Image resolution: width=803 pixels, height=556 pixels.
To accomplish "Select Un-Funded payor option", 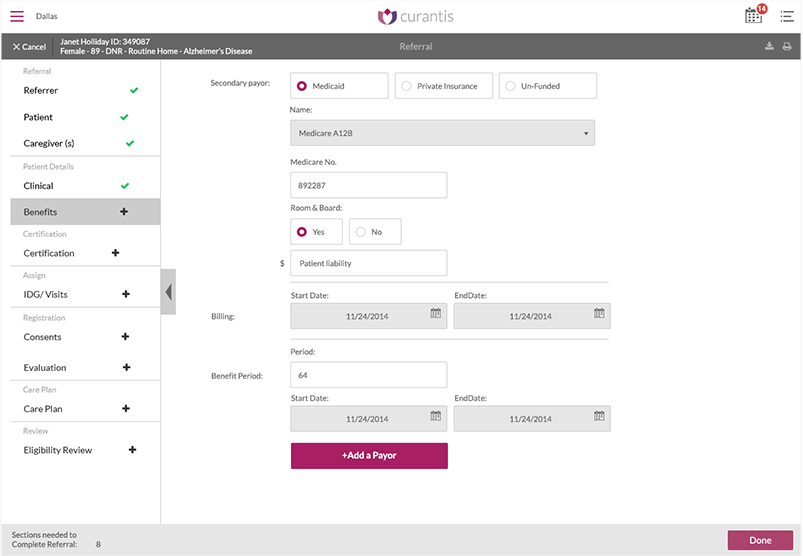I will 547,86.
